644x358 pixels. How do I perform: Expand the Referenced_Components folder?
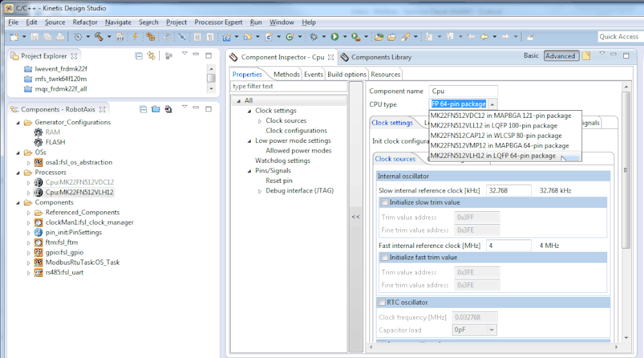coord(28,212)
